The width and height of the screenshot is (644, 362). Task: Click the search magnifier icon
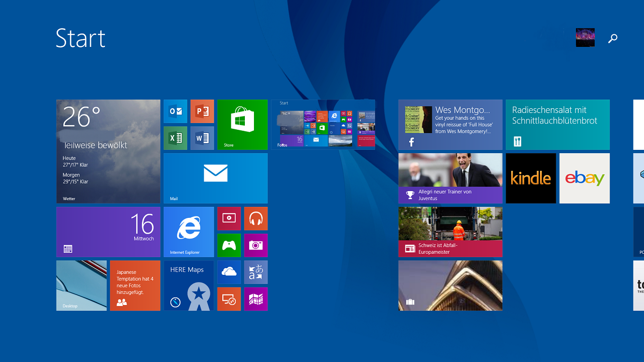point(613,38)
